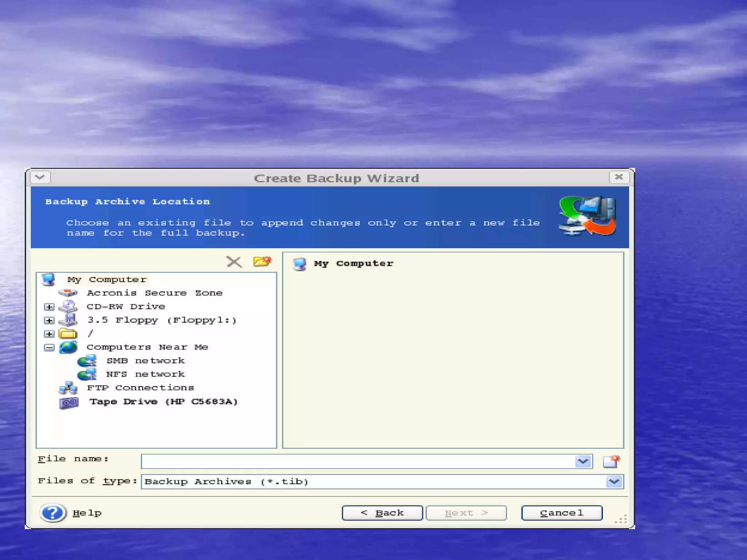Screen dimensions: 747x560
Task: Click the delete X icon above tree
Action: point(233,261)
